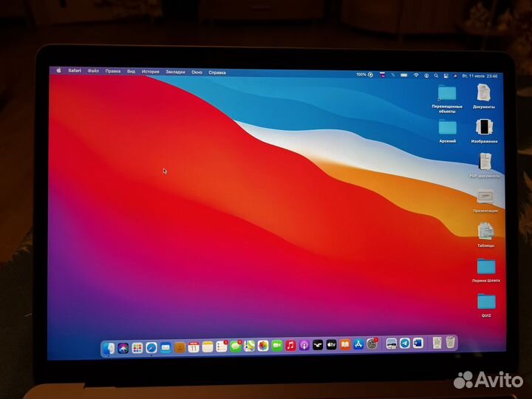Screen dimensions: 532x399
Task: Open the Trash in the Dock
Action: click(x=450, y=342)
